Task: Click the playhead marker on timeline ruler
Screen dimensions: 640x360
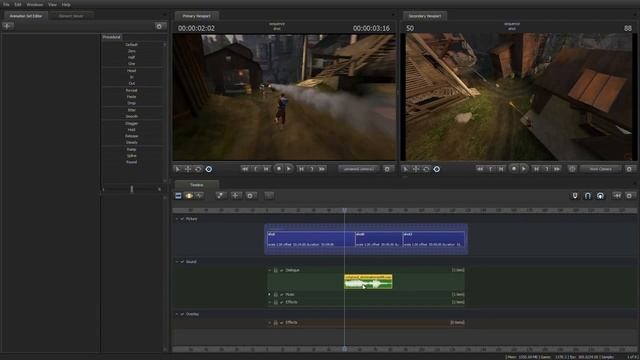Action: [x=344, y=210]
